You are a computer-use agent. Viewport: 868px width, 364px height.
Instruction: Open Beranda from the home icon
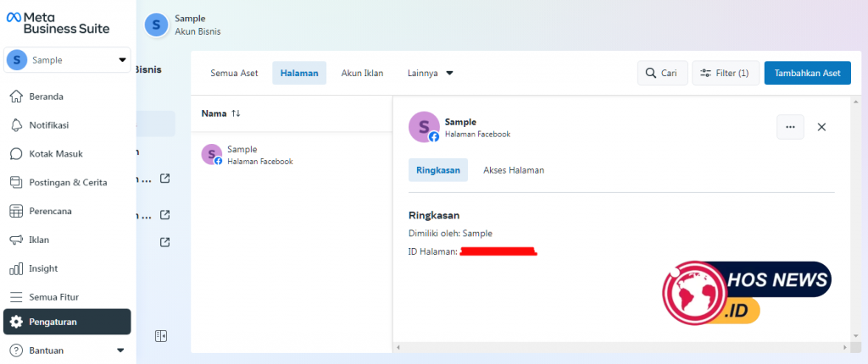click(15, 97)
